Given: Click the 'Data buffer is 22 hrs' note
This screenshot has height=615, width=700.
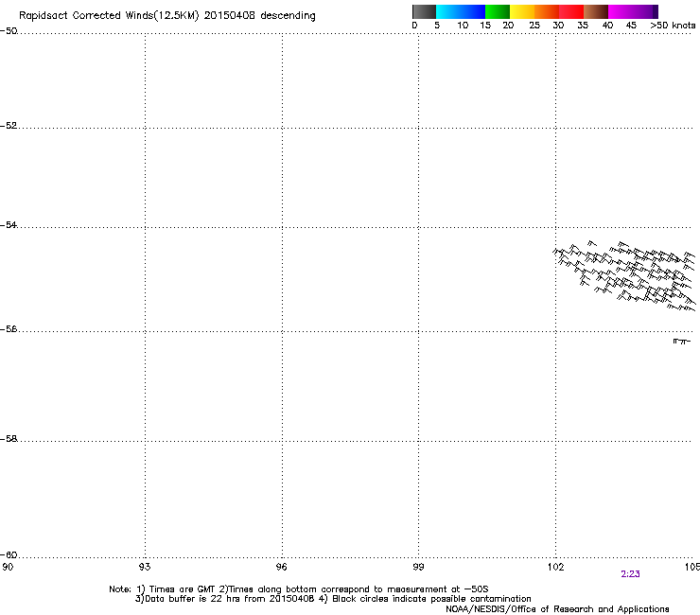Looking at the screenshot, I should (x=333, y=599).
